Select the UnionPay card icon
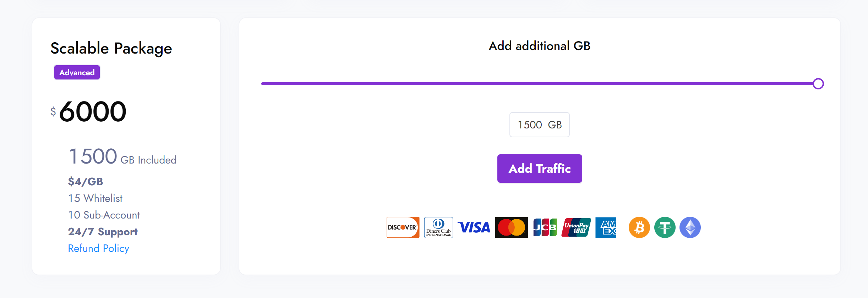 click(576, 227)
